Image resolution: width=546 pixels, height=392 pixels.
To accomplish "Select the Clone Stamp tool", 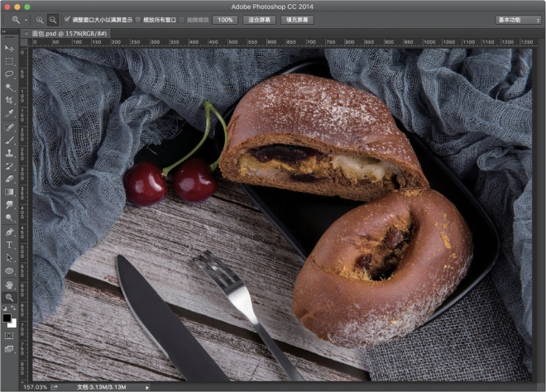I will (9, 153).
